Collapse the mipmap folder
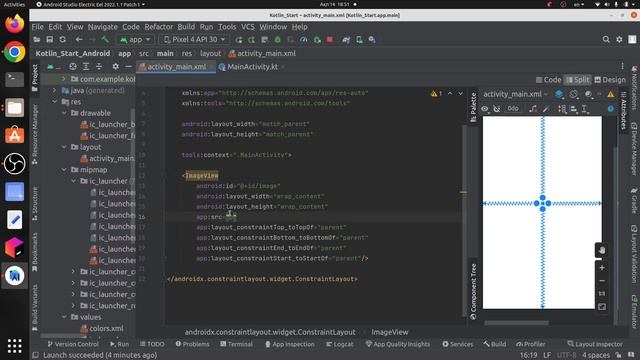640x360 pixels. [x=64, y=170]
